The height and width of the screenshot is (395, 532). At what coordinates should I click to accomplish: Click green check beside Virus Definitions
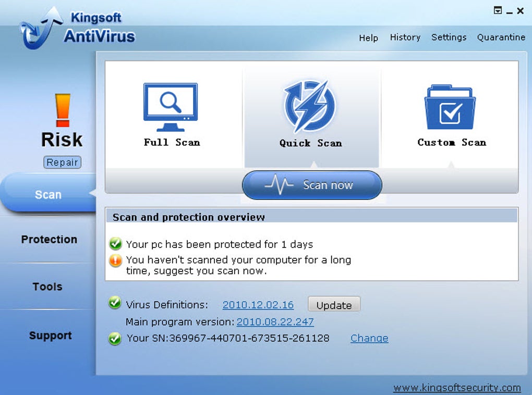point(115,303)
